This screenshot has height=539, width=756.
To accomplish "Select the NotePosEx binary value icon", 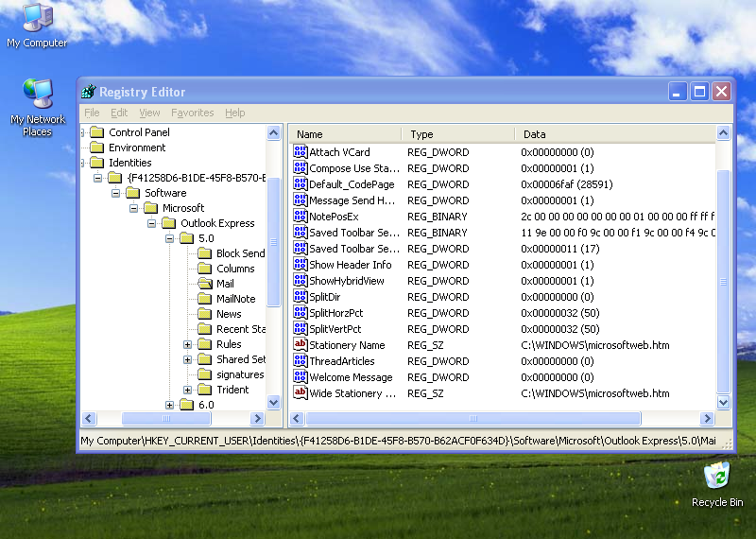I will coord(300,216).
